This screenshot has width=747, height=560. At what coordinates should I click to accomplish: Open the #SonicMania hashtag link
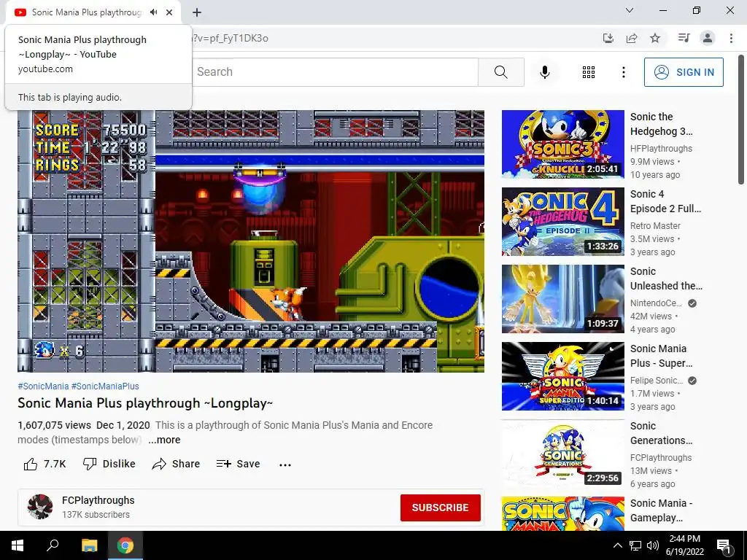tap(43, 386)
